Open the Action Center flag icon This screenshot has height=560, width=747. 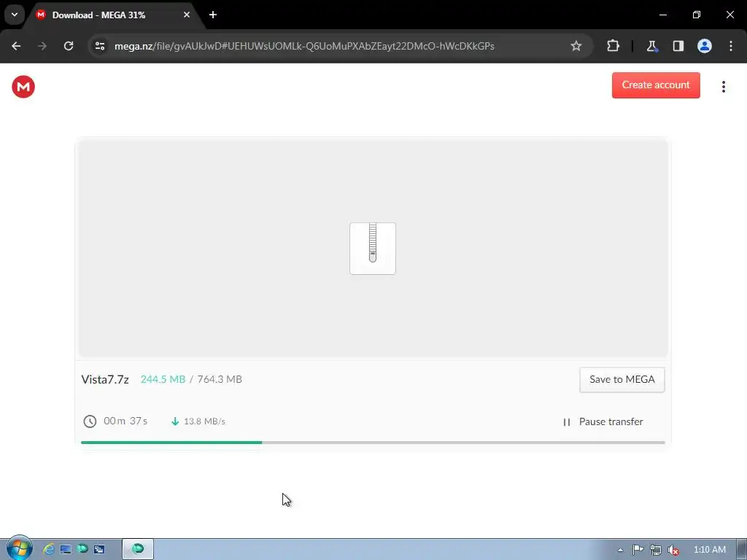tap(638, 550)
